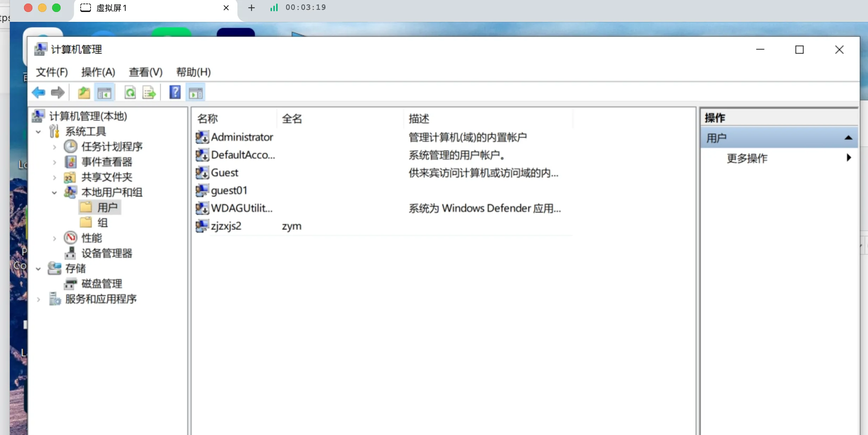Viewport: 868px width, 435px height.
Task: Click the recording timer in the browser toolbar
Action: pos(305,7)
